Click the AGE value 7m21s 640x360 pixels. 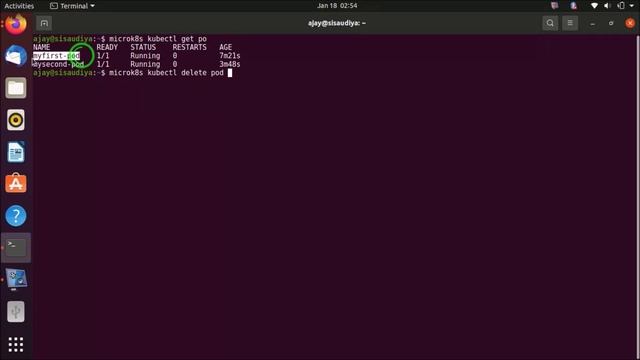[x=229, y=56]
